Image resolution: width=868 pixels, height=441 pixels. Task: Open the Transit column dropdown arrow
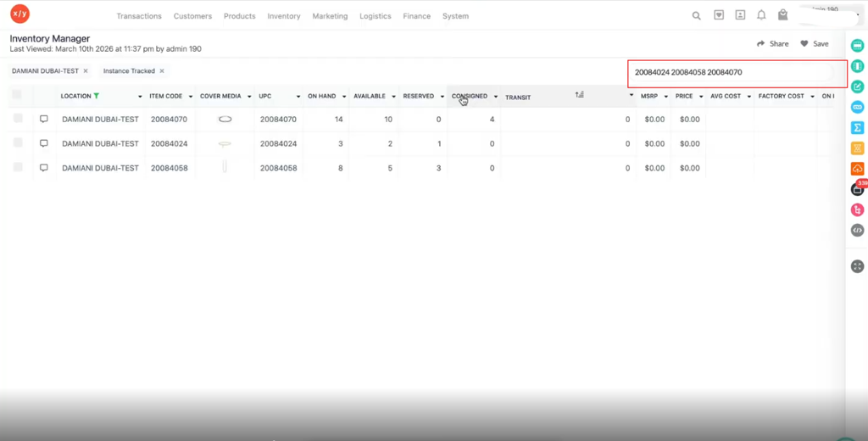point(631,95)
